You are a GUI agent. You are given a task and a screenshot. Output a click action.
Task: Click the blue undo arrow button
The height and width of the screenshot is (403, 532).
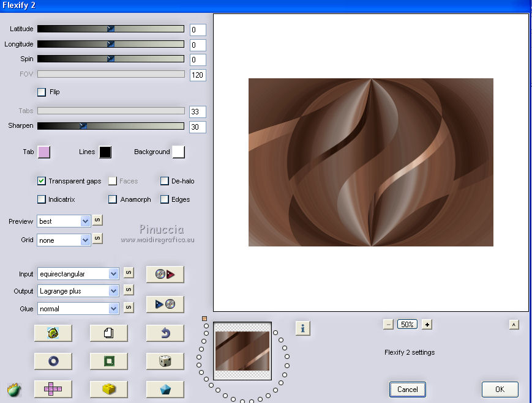click(165, 333)
